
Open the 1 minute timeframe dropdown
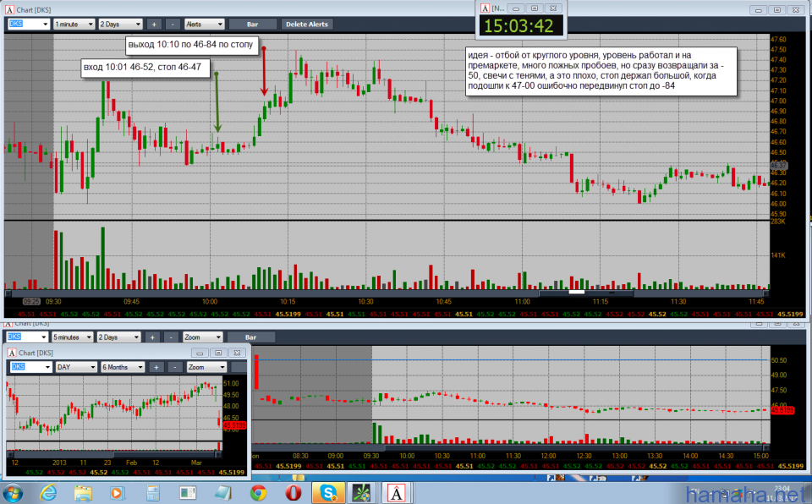coord(73,25)
